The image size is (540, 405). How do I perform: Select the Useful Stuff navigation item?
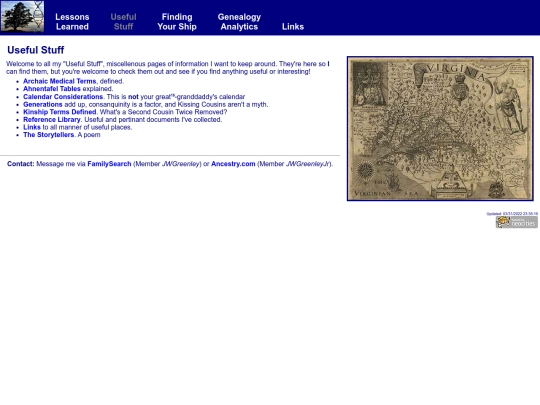(123, 22)
